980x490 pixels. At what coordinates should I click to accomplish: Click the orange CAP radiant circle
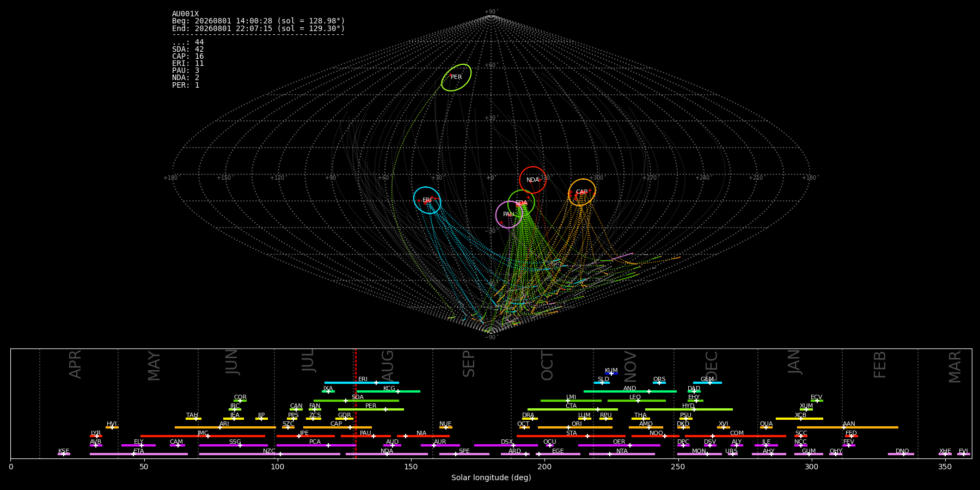point(582,192)
